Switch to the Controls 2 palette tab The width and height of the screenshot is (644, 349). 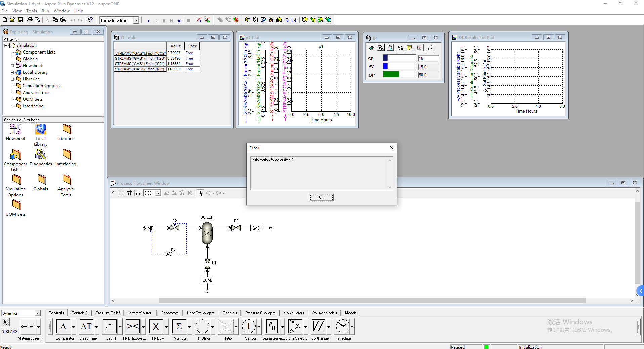click(80, 313)
